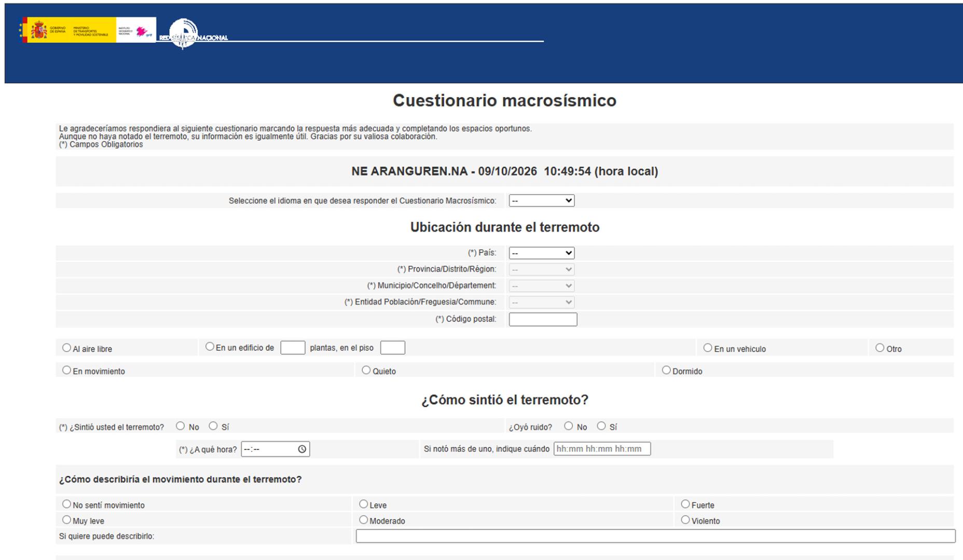Open the questionnaire language dropdown

[541, 201]
